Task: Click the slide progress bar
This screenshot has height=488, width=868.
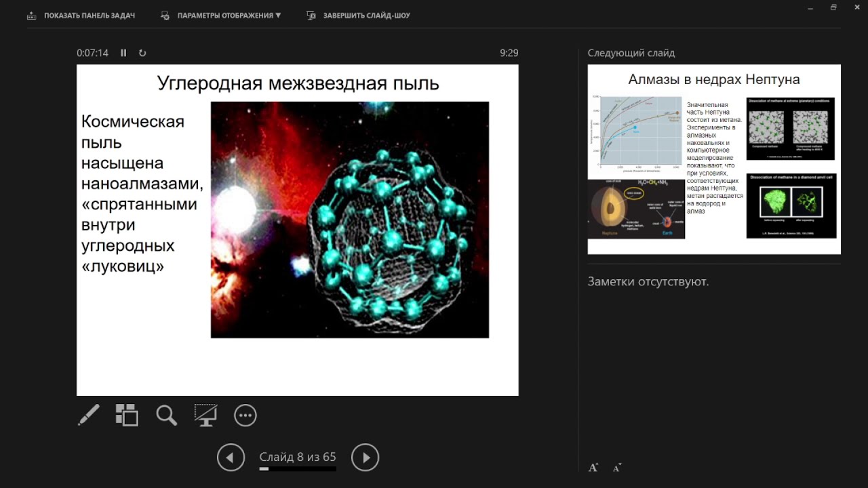Action: point(298,469)
